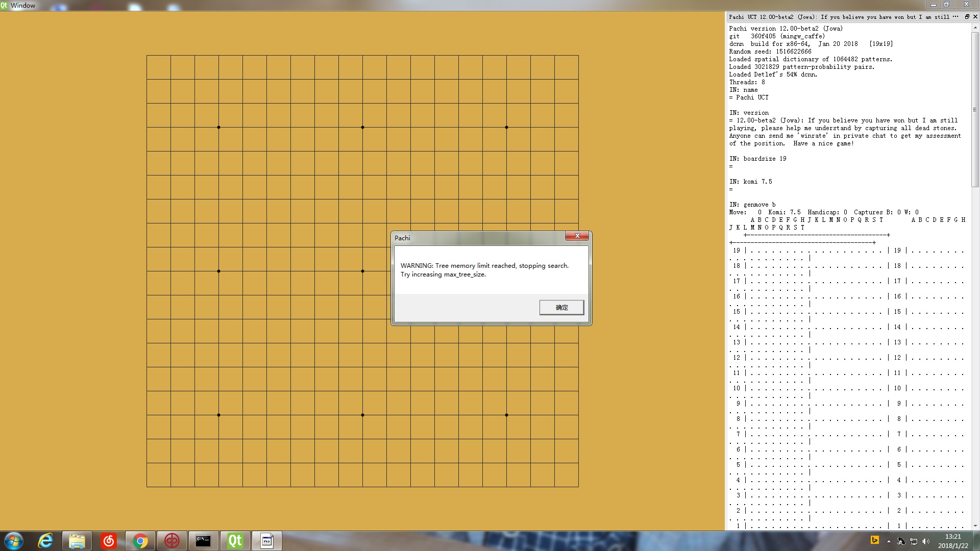The height and width of the screenshot is (551, 980).
Task: Click the Bing icon in system tray
Action: click(x=874, y=540)
